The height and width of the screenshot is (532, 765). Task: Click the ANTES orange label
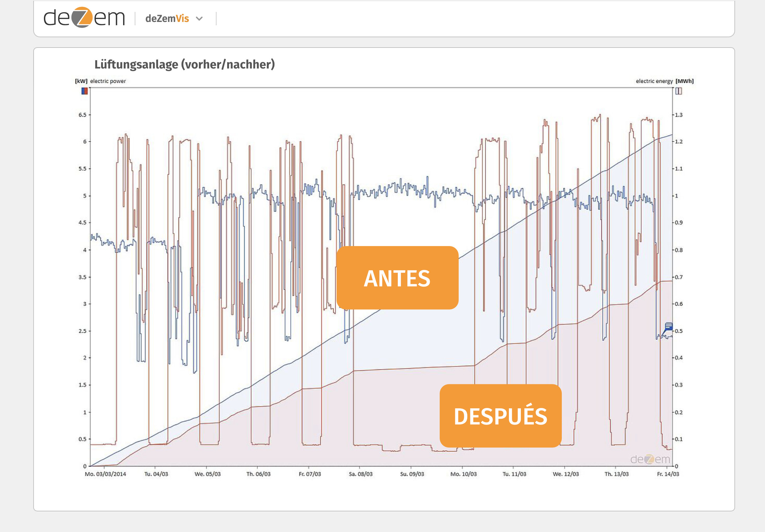point(397,278)
